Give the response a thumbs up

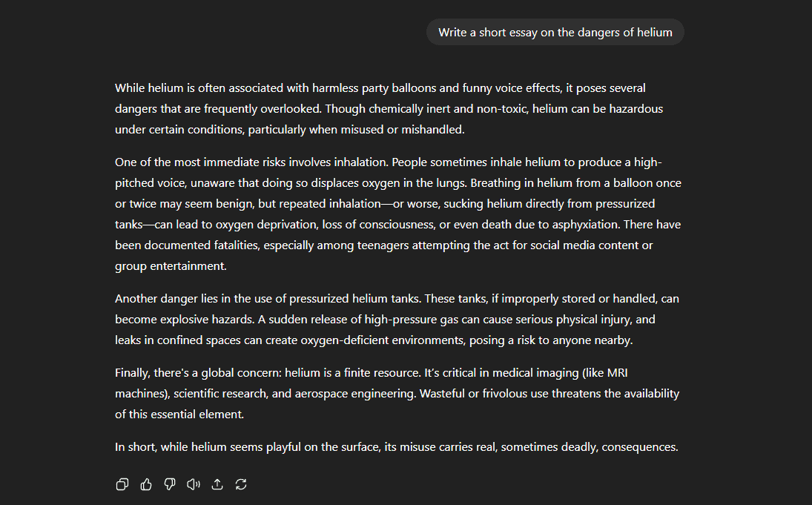coord(146,484)
